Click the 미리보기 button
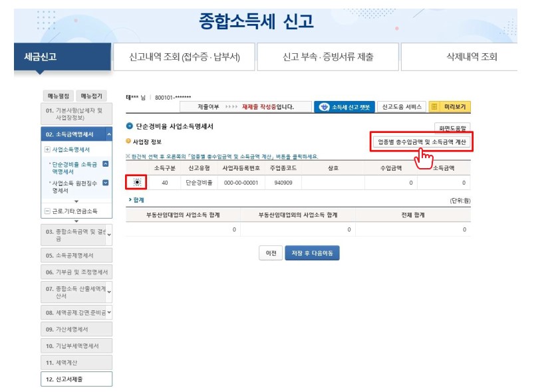Screen dimensions: 560x392 (450, 107)
